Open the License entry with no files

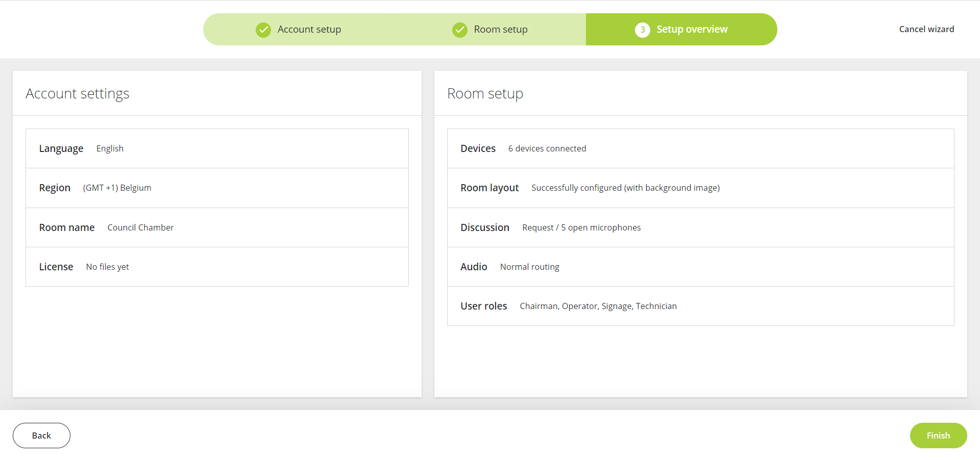tap(217, 267)
